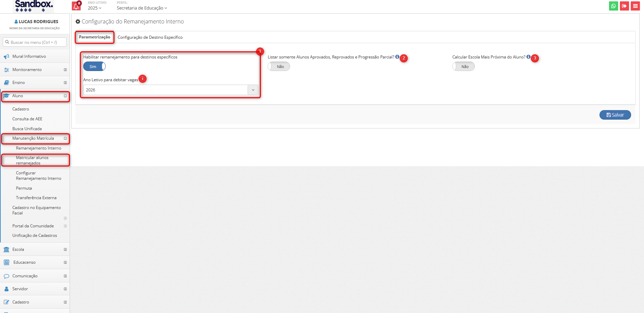644x313 pixels.
Task: Open the notification bell icon
Action: (x=76, y=6)
